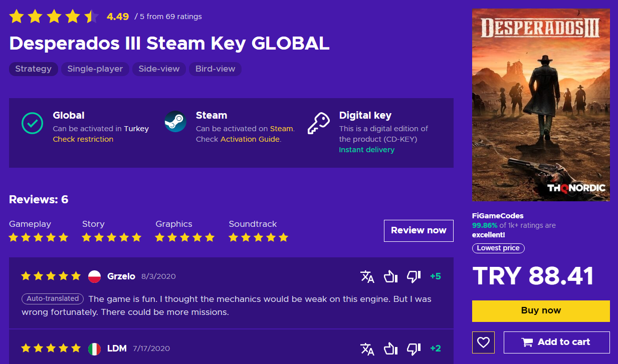
Task: Click LDM review date 7/17/2020
Action: 151,348
